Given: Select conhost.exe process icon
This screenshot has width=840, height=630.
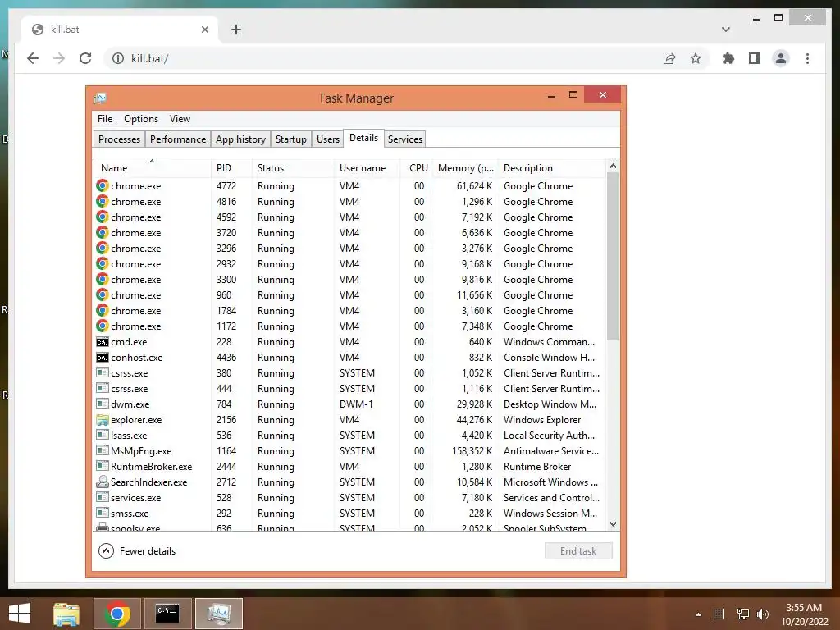Looking at the screenshot, I should 103,358.
